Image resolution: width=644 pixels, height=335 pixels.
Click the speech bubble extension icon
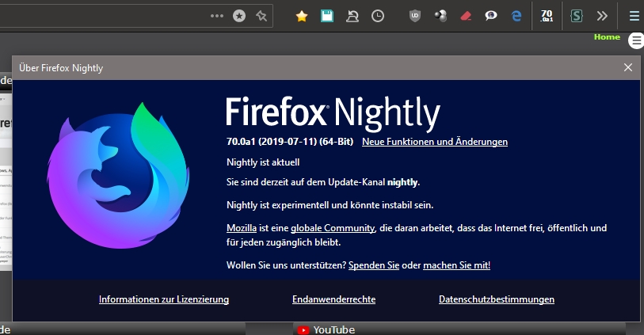[x=491, y=16]
